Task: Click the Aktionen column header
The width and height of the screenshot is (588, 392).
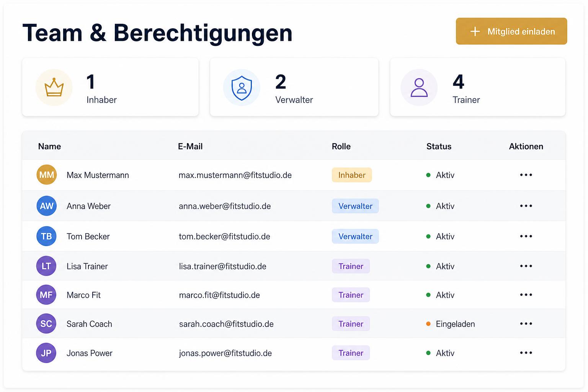Action: [526, 146]
